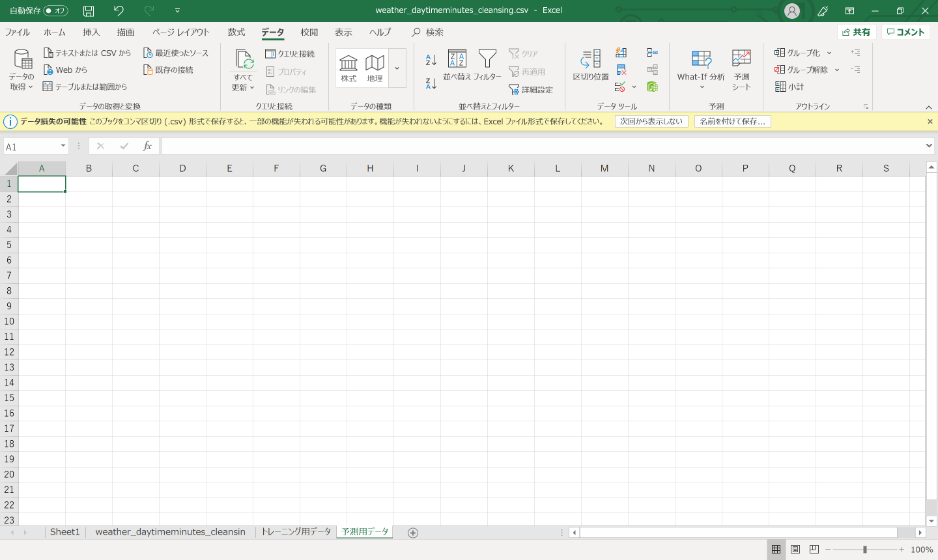Create 予測シート forecast sheet
Screen dimensions: 938x560
(741, 70)
